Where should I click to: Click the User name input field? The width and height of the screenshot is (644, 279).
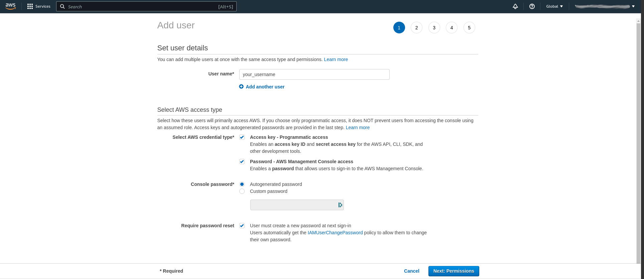tap(314, 74)
